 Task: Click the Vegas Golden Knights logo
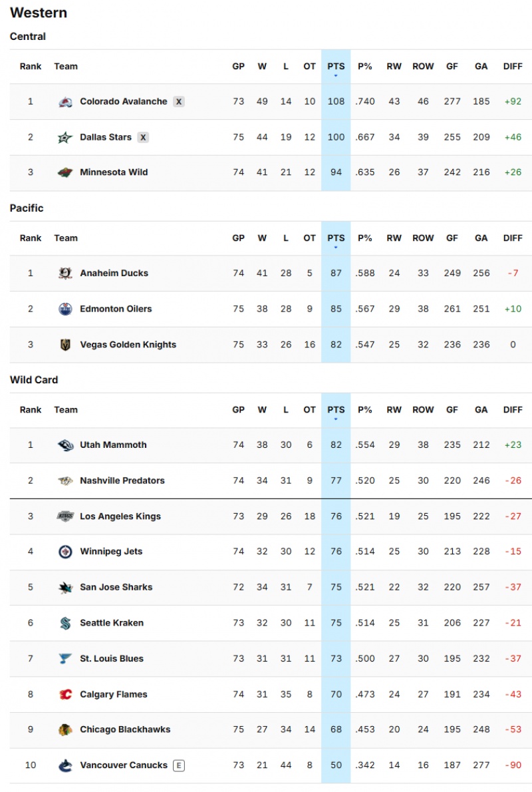[x=65, y=345]
